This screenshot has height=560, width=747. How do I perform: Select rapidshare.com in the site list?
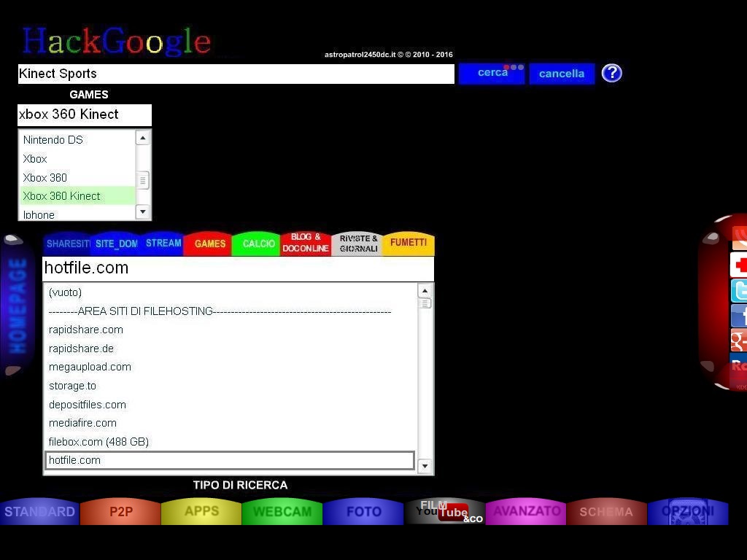pos(231,330)
